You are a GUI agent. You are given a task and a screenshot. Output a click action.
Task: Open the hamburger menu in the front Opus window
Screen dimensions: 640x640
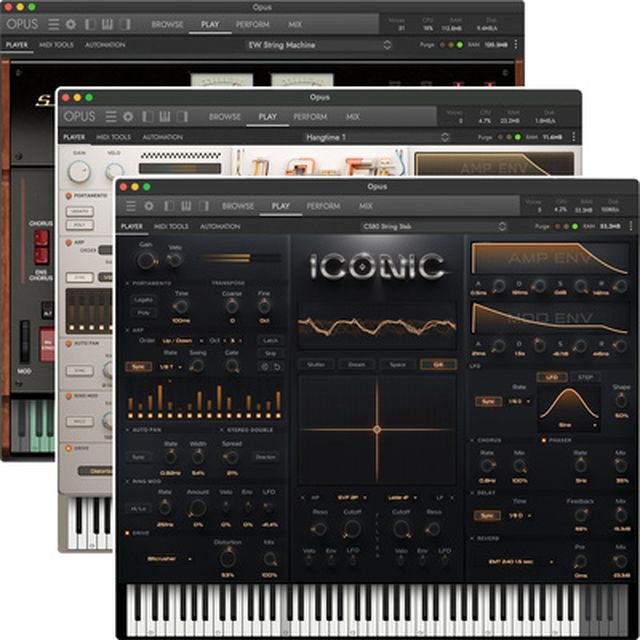(131, 206)
